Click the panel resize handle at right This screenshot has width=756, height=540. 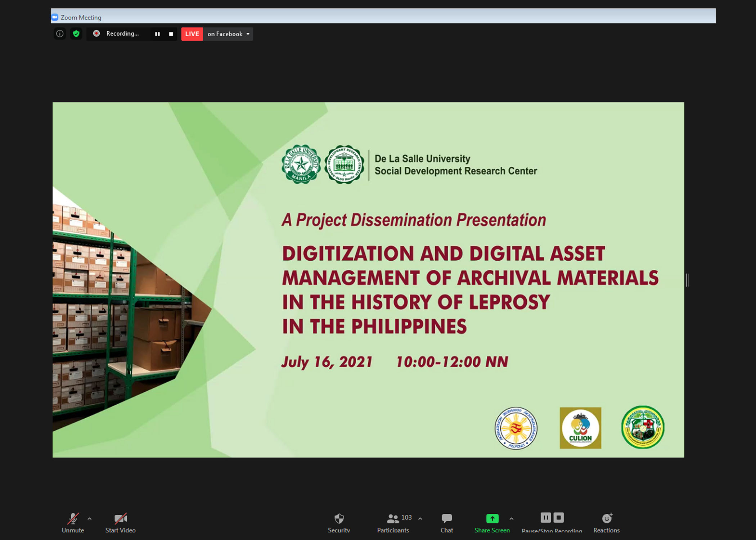687,280
